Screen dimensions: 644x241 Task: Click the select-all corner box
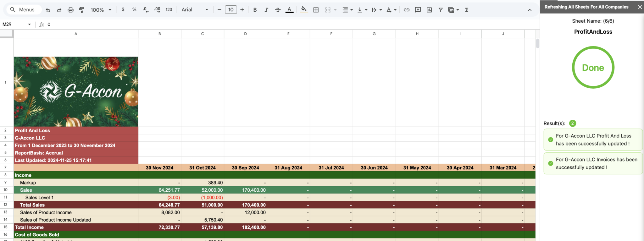pos(7,34)
